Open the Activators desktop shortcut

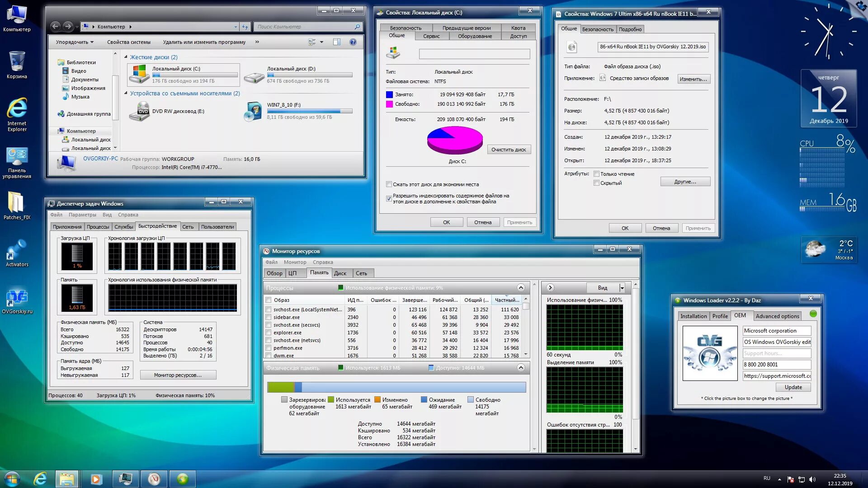[17, 253]
